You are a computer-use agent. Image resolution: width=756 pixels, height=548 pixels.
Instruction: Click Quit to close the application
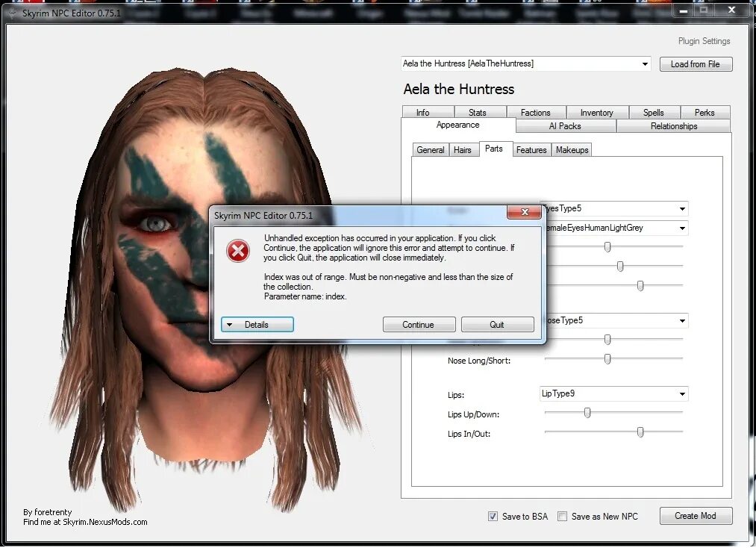pyautogui.click(x=497, y=325)
